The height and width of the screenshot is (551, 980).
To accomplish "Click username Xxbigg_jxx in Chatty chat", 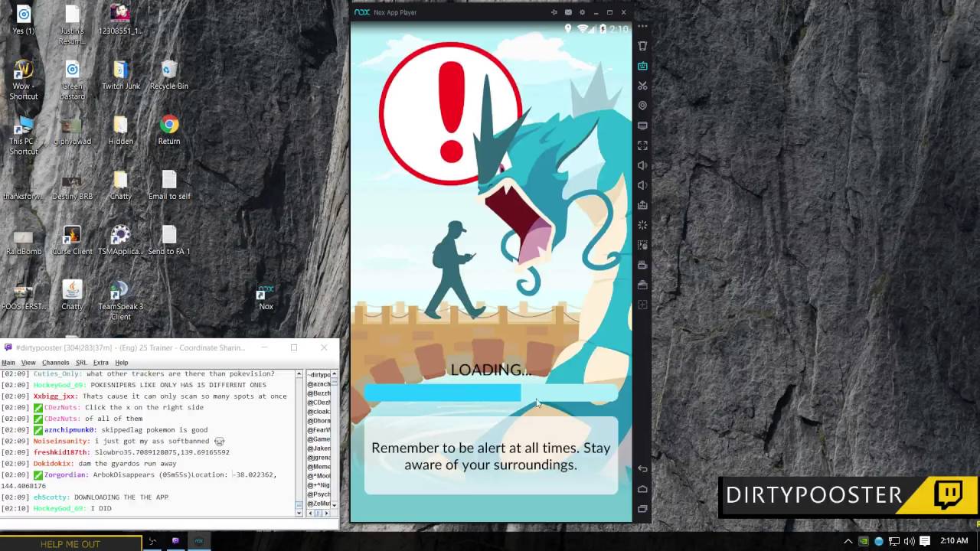I will [x=55, y=396].
